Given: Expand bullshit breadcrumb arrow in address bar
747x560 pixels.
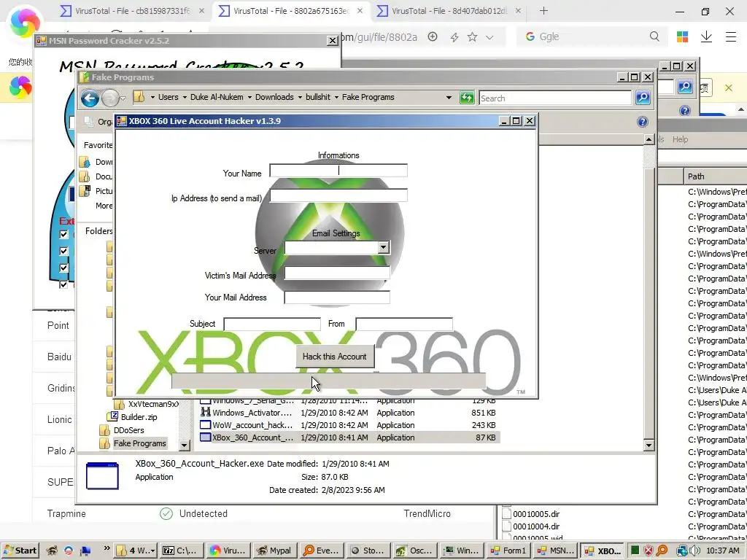Looking at the screenshot, I should (336, 98).
